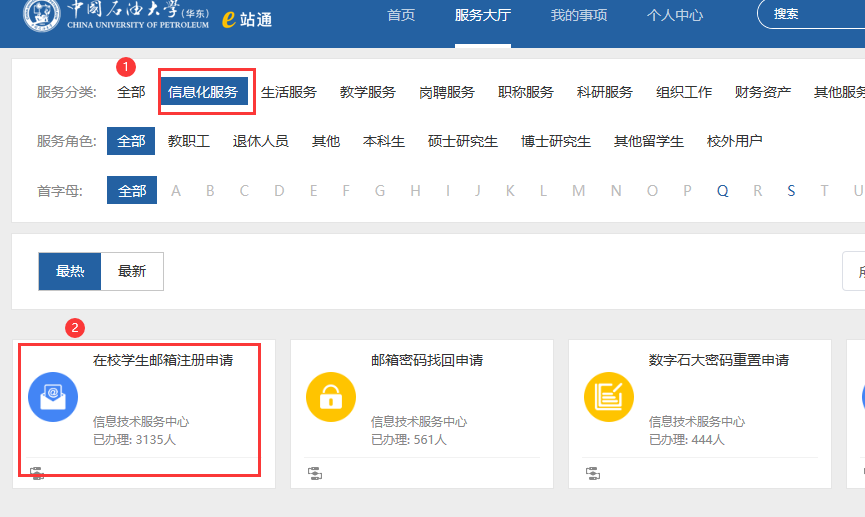865x517 pixels.
Task: Select the 生活服务 service category
Action: 289,92
